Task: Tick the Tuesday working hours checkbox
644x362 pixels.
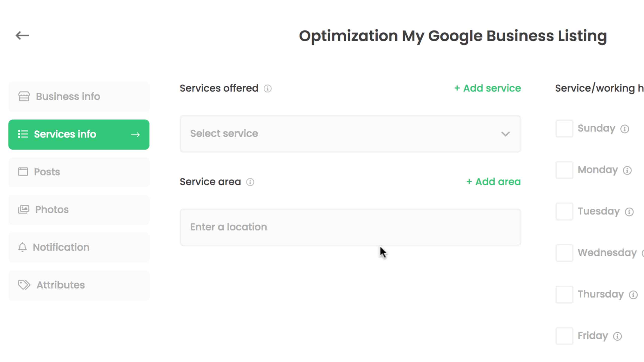Action: point(564,211)
